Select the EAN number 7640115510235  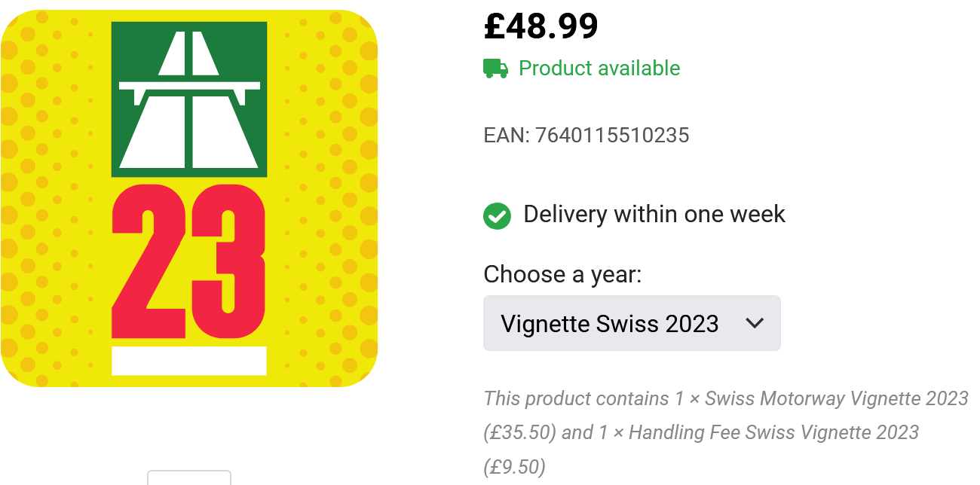click(x=612, y=136)
